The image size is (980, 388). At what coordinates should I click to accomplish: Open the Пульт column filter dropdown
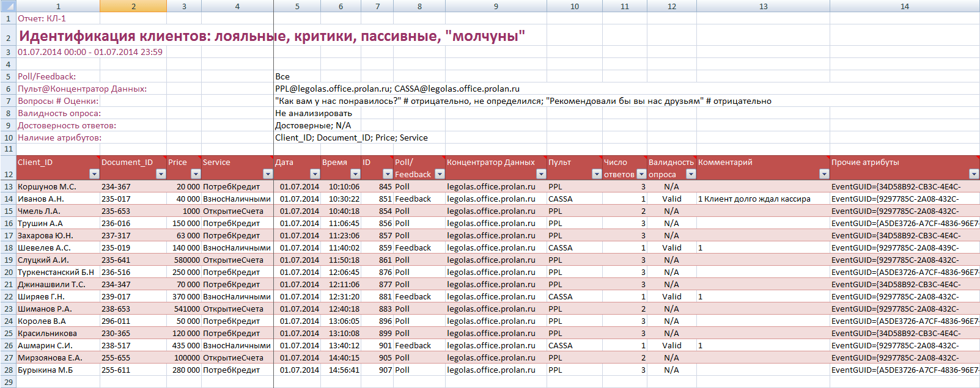597,174
